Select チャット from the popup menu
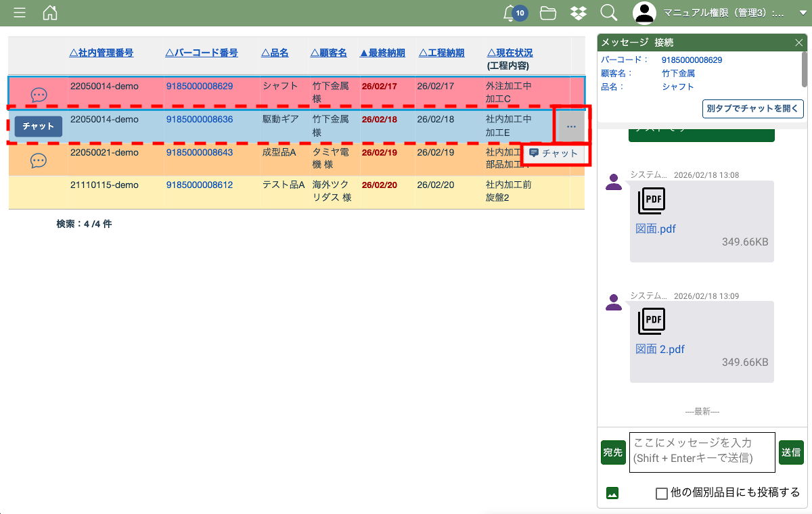The height and width of the screenshot is (514, 812). coord(554,154)
